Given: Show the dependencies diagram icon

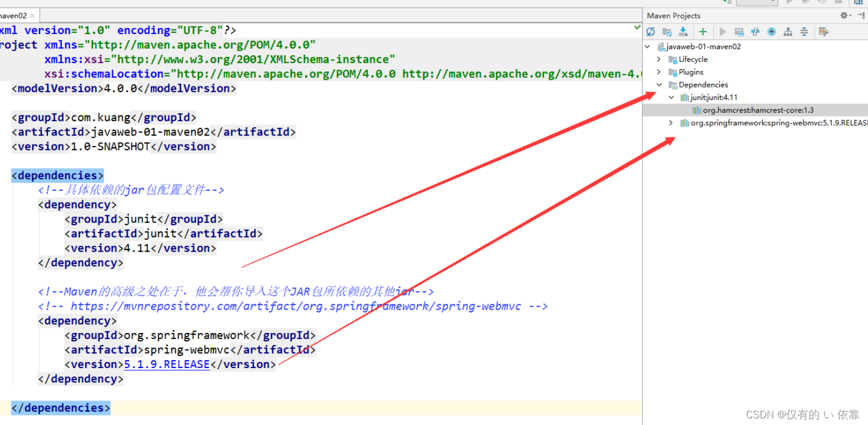Looking at the screenshot, I should point(788,32).
